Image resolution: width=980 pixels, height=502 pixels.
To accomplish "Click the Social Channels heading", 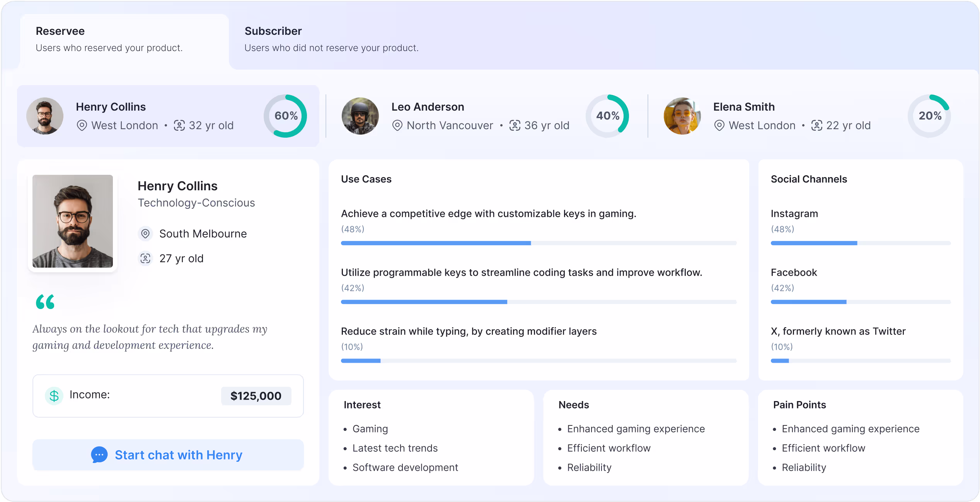I will coord(809,179).
